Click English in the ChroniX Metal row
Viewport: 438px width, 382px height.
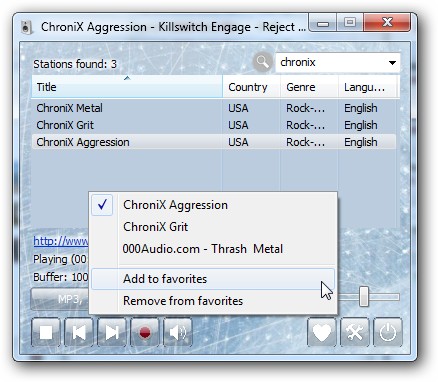pyautogui.click(x=361, y=108)
